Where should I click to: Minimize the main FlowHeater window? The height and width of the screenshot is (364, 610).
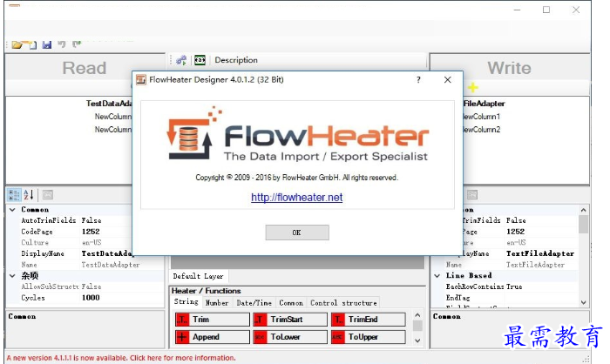coord(517,10)
